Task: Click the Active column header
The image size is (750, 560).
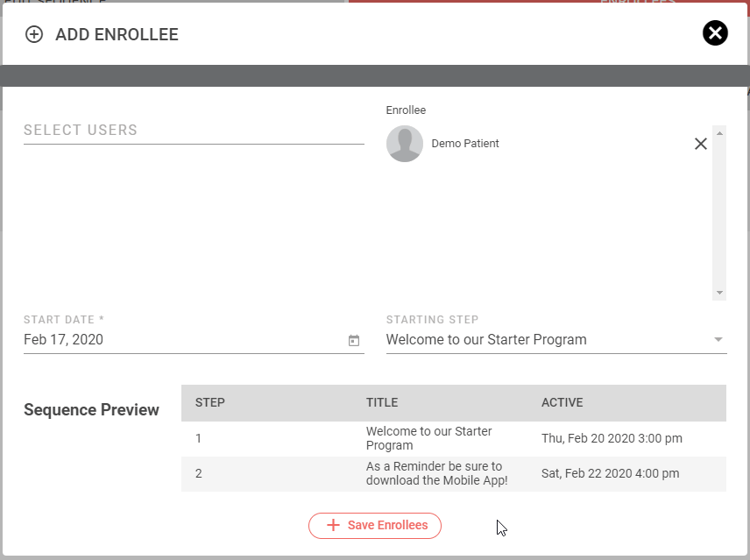Action: (562, 403)
